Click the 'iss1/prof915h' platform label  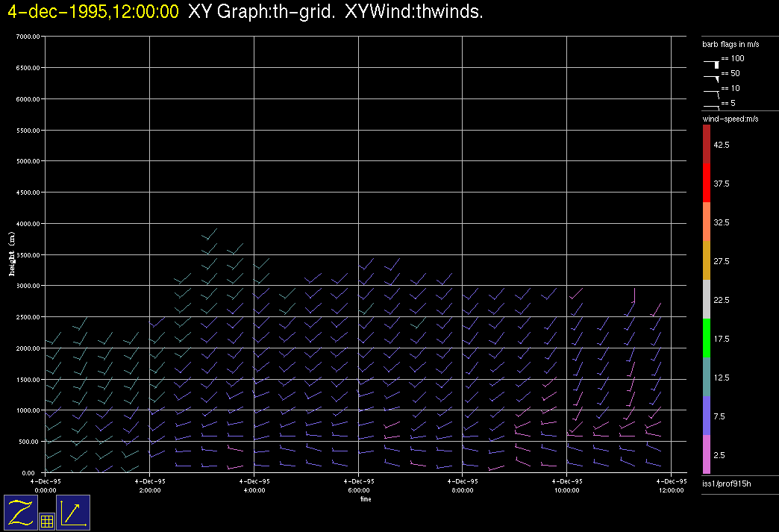point(727,485)
